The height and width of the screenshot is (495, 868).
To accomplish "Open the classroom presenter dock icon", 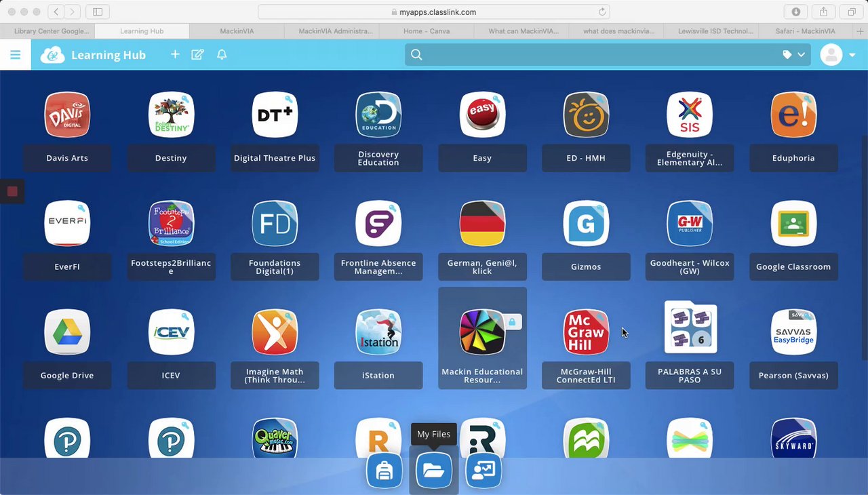I will (484, 471).
